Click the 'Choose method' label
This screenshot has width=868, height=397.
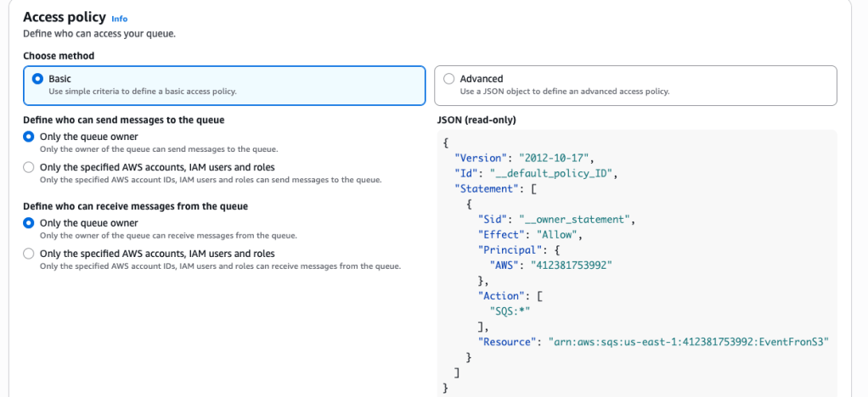coord(59,56)
